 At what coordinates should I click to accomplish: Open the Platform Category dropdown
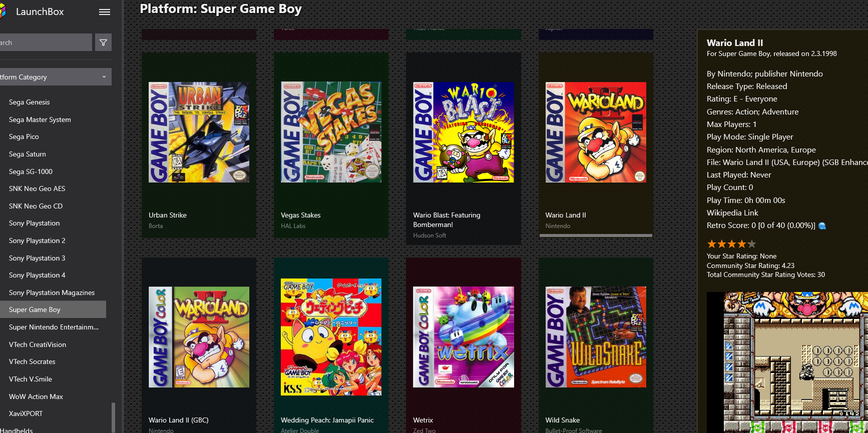55,77
